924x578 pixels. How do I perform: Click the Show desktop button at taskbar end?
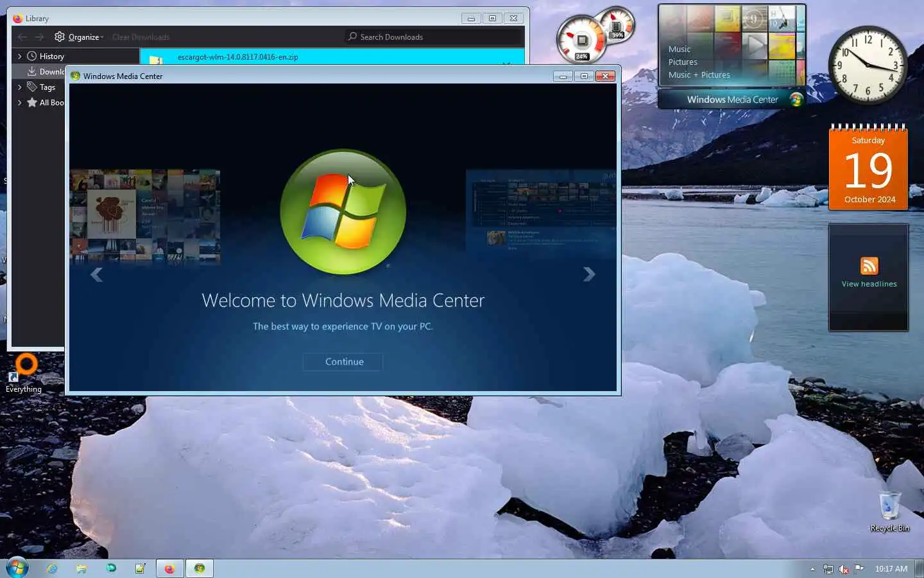point(920,568)
